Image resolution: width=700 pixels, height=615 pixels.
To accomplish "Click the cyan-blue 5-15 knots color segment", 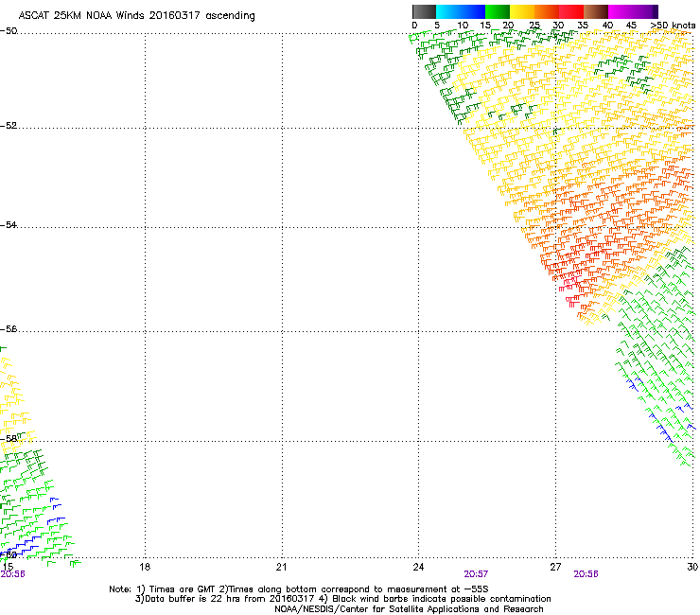I will 461,11.
